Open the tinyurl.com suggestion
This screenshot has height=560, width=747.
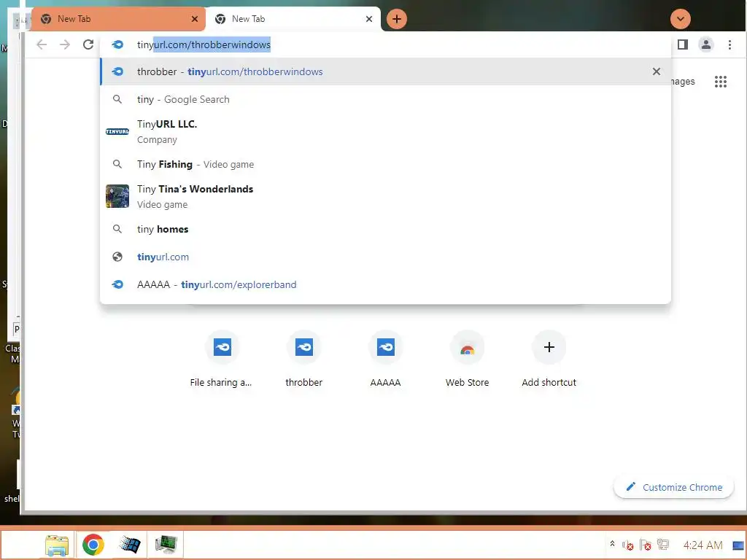(x=385, y=257)
